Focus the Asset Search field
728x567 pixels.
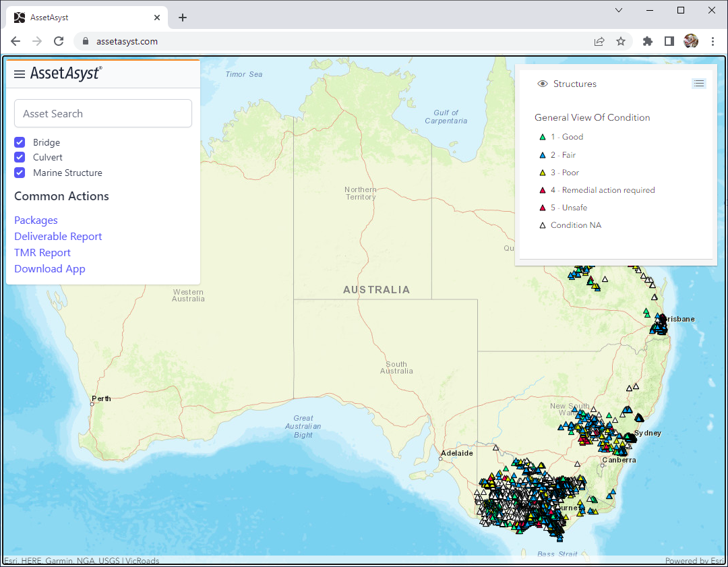(103, 113)
